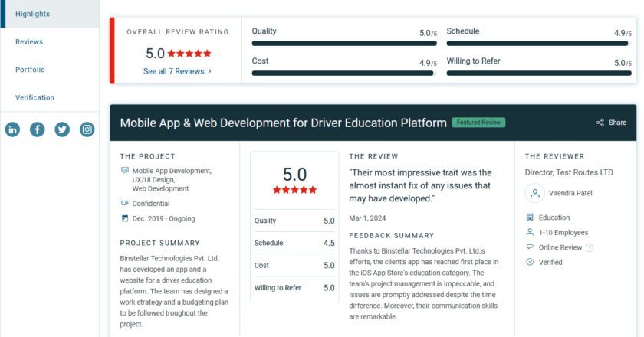Viewport: 644px width, 337px height.
Task: Click the Education label in reviewer panel
Action: pyautogui.click(x=554, y=218)
